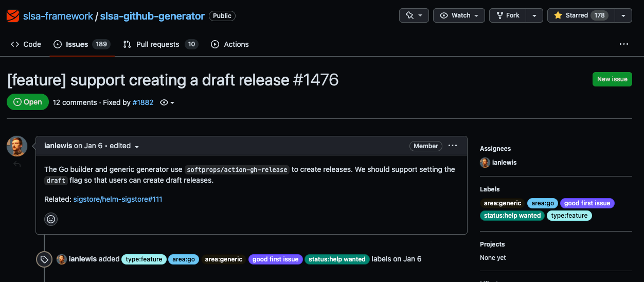Screen dimensions: 644x282
Task: Click the sidebar area:go label
Action: point(542,203)
